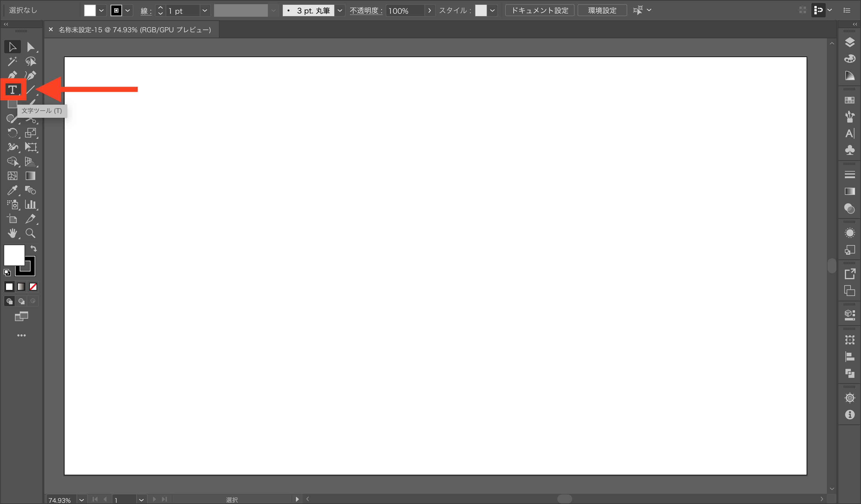This screenshot has width=861, height=504.
Task: Select the Symbol Sprayer tool
Action: 12,204
